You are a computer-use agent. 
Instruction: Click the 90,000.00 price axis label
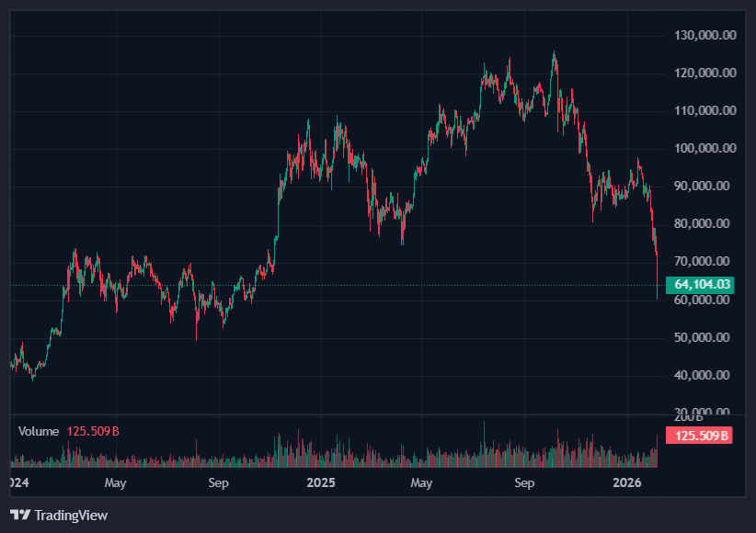(x=704, y=186)
